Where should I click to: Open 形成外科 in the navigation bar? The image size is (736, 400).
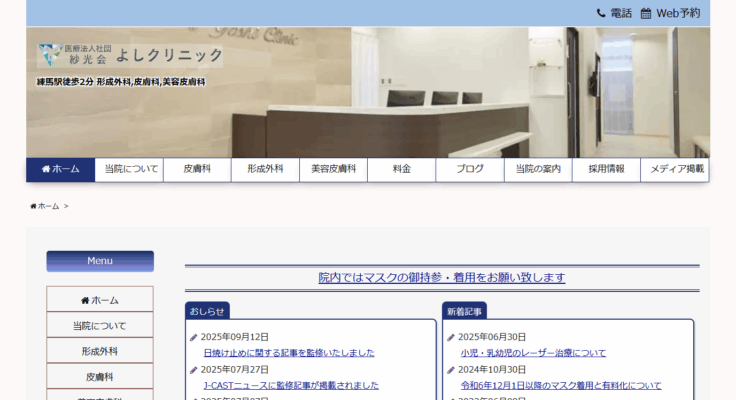pyautogui.click(x=265, y=170)
